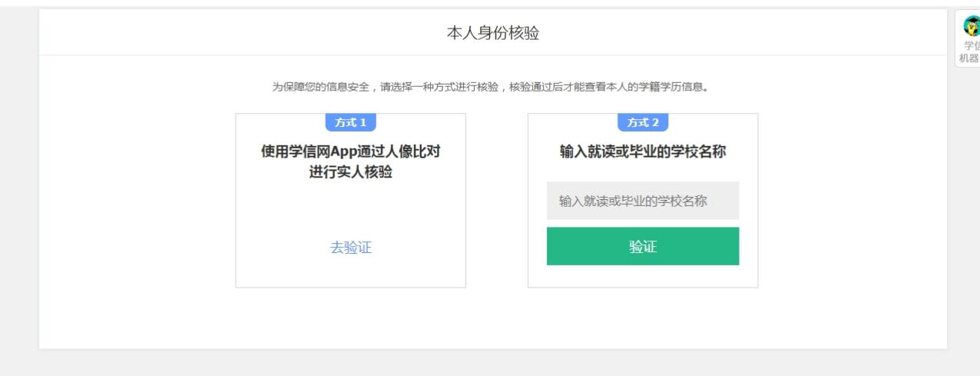Click the 本人身份核验 page title
The image size is (980, 376).
pyautogui.click(x=493, y=33)
